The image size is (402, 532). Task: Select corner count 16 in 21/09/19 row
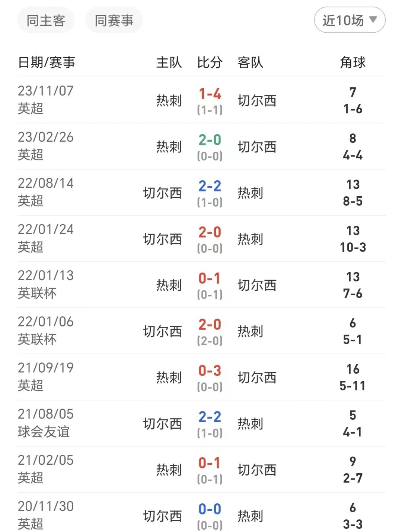click(352, 369)
